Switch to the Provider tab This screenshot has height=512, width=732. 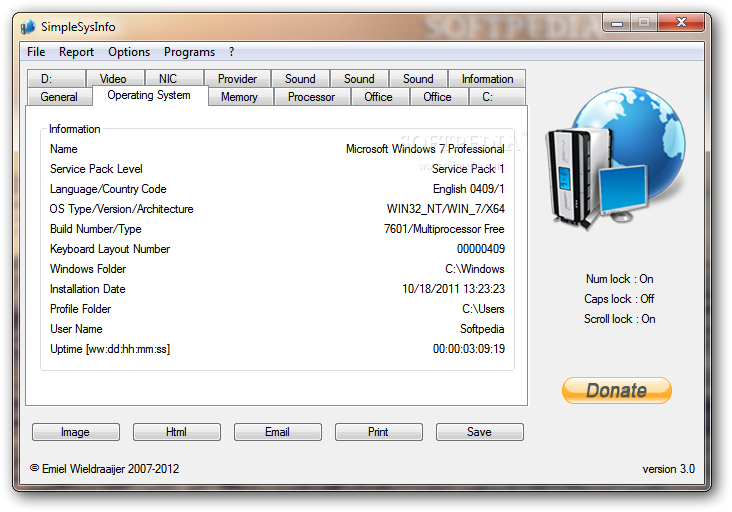pyautogui.click(x=238, y=78)
